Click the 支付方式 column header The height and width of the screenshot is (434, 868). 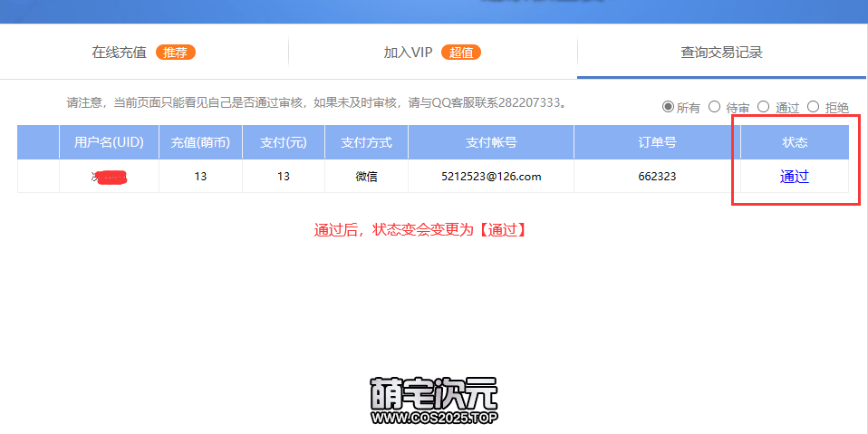click(366, 142)
